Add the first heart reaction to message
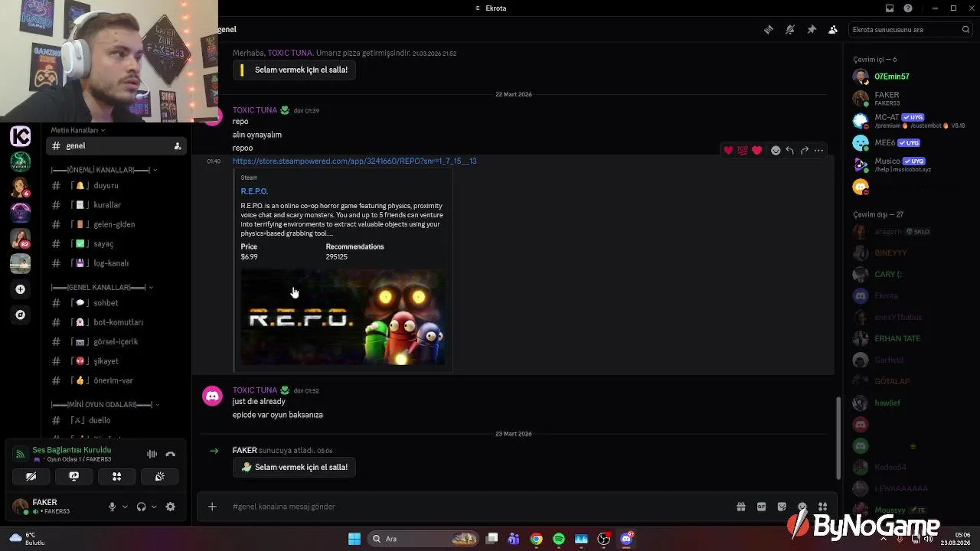 pos(728,150)
